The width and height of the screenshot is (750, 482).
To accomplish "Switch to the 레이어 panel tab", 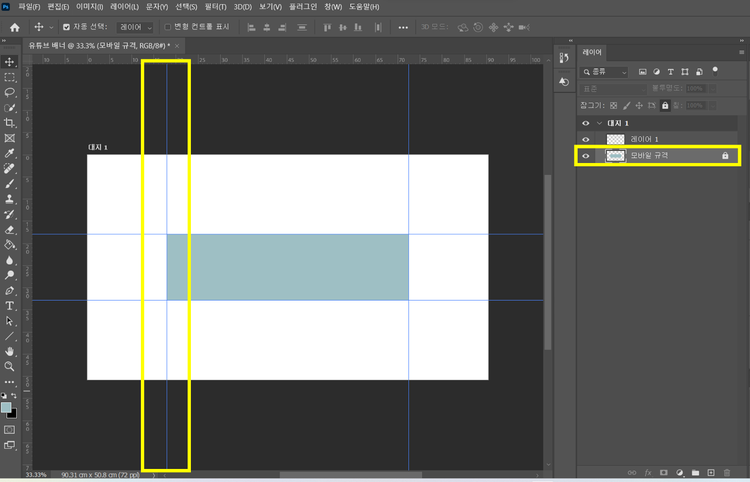I will tap(592, 53).
